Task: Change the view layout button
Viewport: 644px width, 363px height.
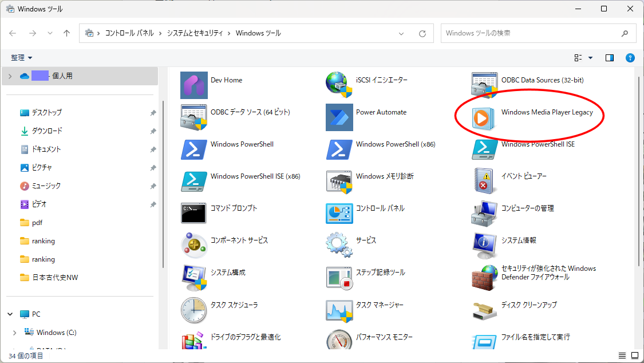Action: point(578,58)
